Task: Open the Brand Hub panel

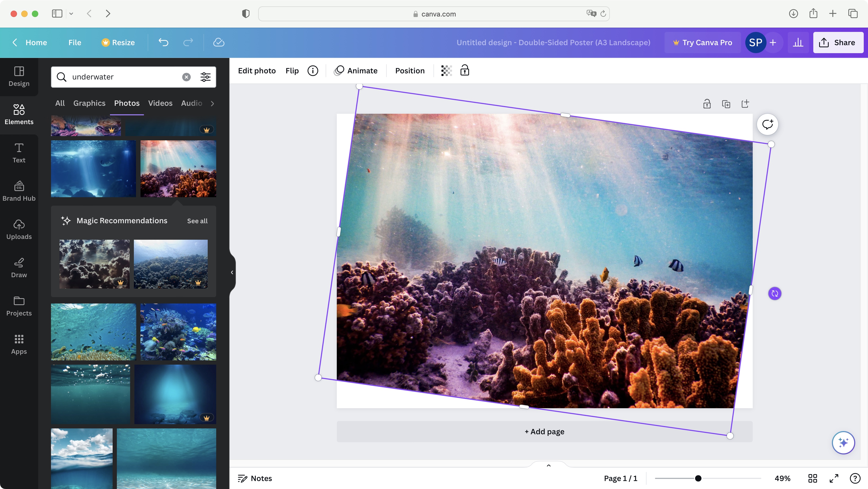Action: 19,191
